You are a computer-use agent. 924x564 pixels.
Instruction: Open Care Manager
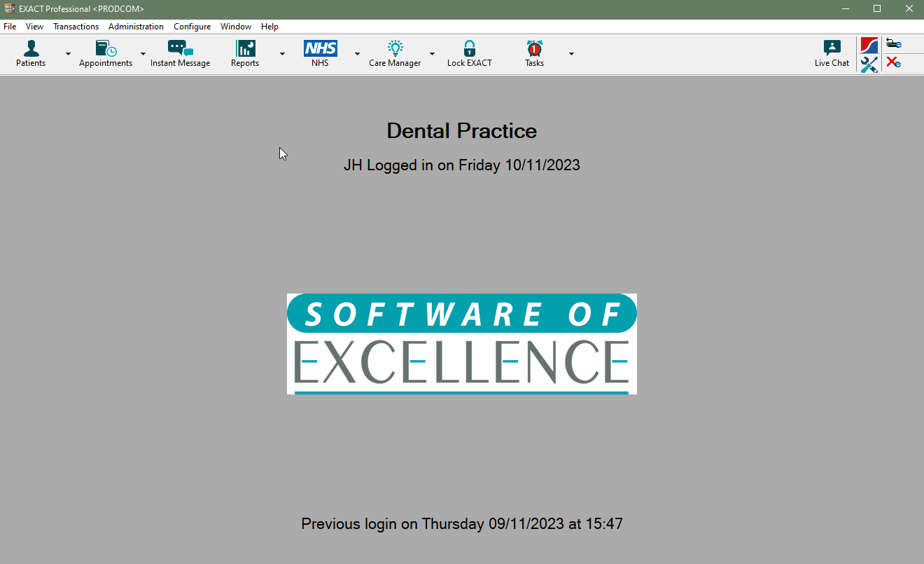coord(395,54)
